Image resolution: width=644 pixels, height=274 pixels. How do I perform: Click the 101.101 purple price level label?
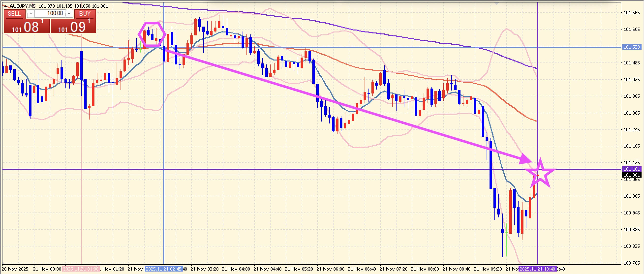tap(632, 169)
